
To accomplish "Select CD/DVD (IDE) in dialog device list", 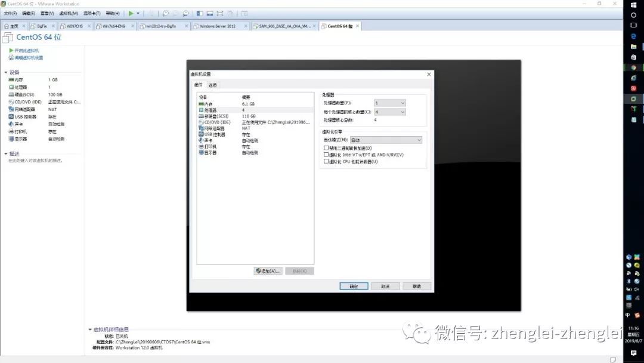I will click(255, 122).
